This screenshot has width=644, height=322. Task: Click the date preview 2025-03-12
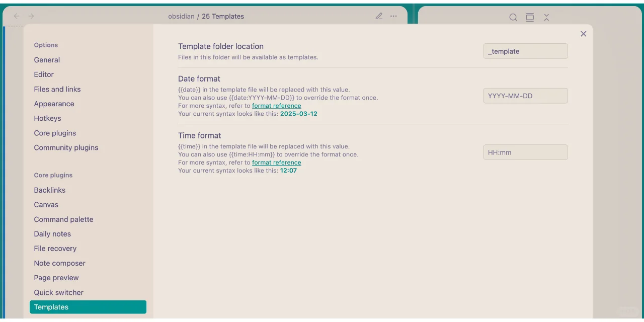pyautogui.click(x=299, y=114)
